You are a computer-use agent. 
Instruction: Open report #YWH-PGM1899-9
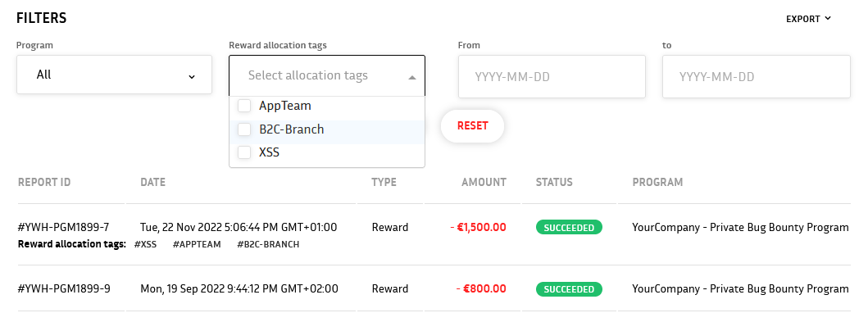coord(64,288)
